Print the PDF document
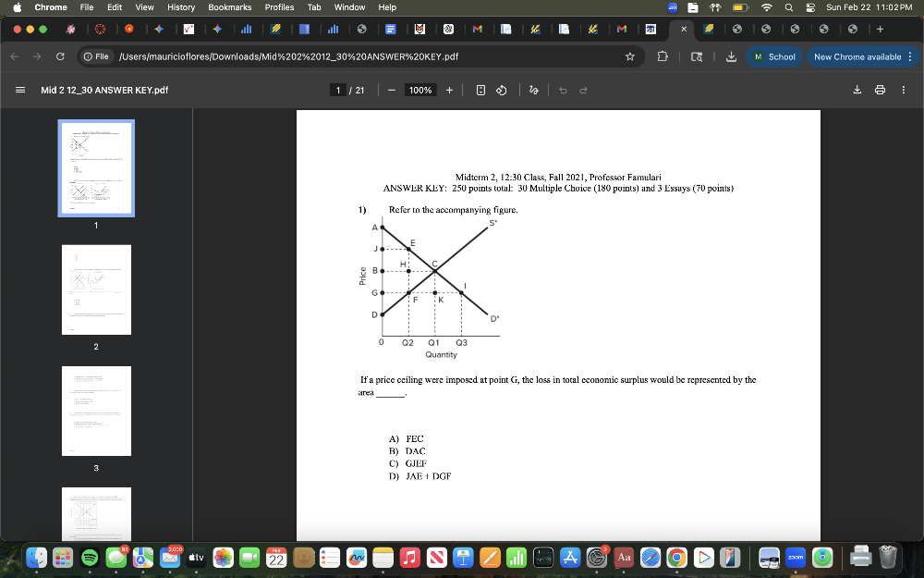The height and width of the screenshot is (578, 924). (880, 90)
